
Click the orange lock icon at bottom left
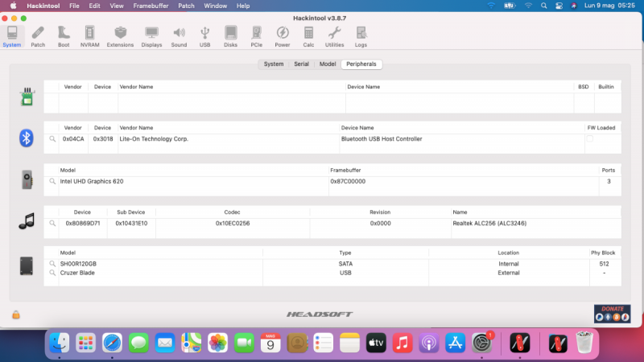[x=16, y=315]
